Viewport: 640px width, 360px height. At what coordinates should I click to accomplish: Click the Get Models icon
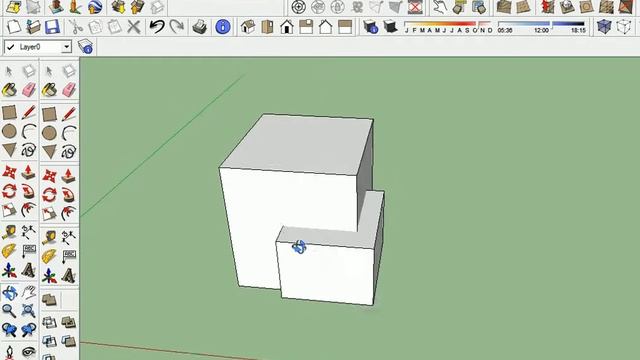[118, 7]
